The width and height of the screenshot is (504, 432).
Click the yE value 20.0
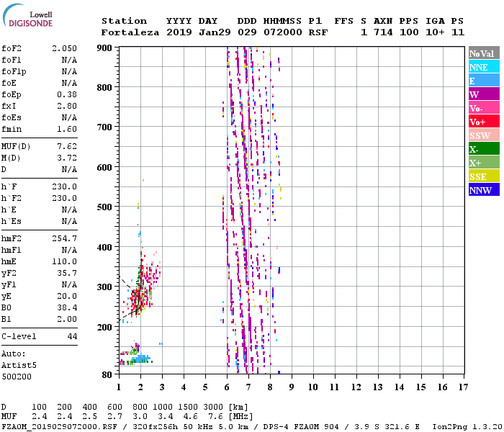coord(67,296)
